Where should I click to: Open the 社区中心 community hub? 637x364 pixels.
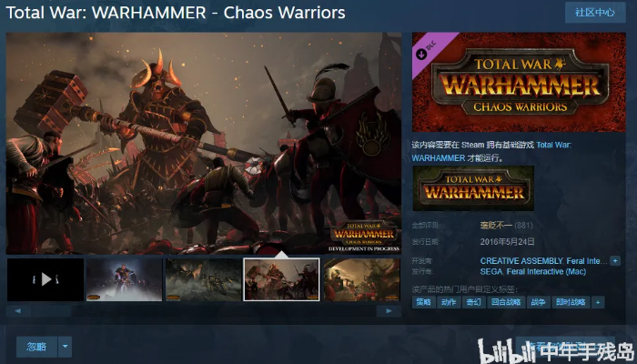click(595, 13)
